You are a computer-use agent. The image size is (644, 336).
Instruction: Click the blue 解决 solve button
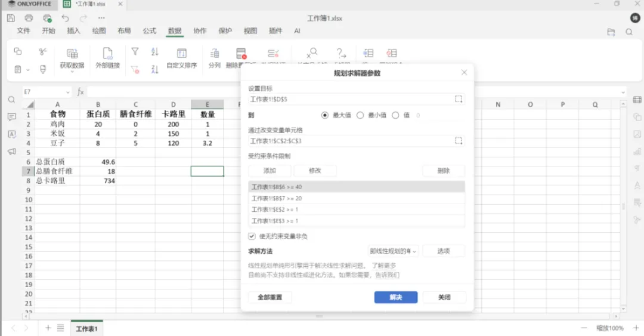point(395,297)
